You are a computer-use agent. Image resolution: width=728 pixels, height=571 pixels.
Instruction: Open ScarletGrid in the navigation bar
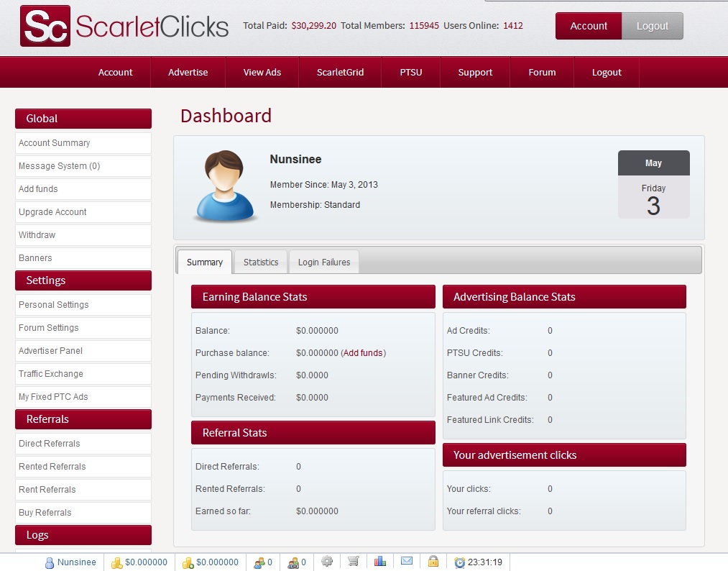coord(341,73)
